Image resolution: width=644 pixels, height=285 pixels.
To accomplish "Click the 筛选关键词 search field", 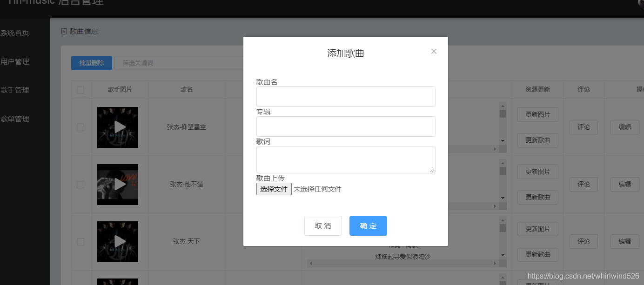I will click(179, 63).
